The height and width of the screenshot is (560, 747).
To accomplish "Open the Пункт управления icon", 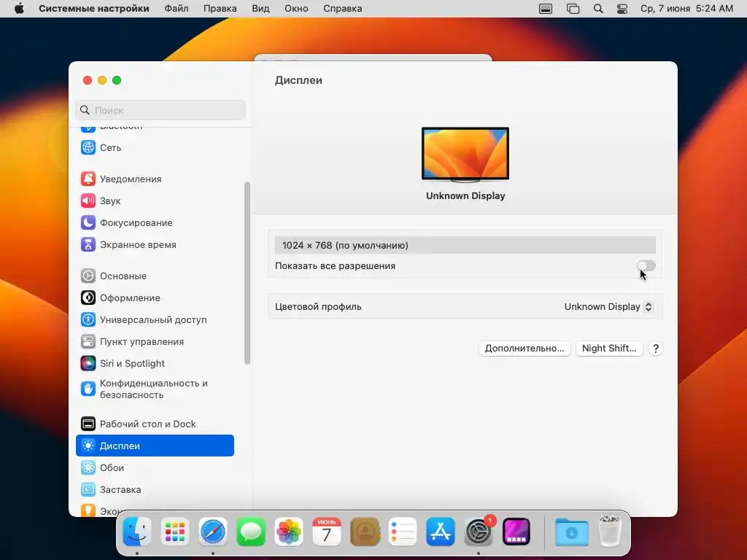I will (x=88, y=342).
